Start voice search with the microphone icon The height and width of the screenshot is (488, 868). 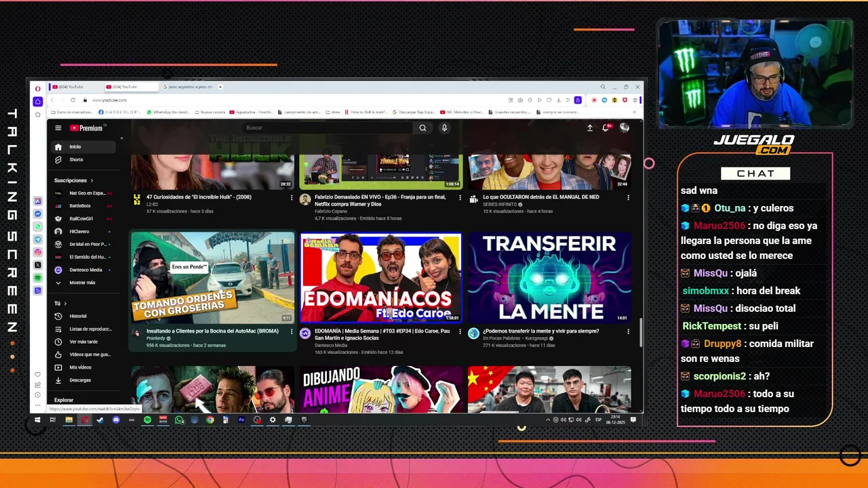[x=444, y=128]
